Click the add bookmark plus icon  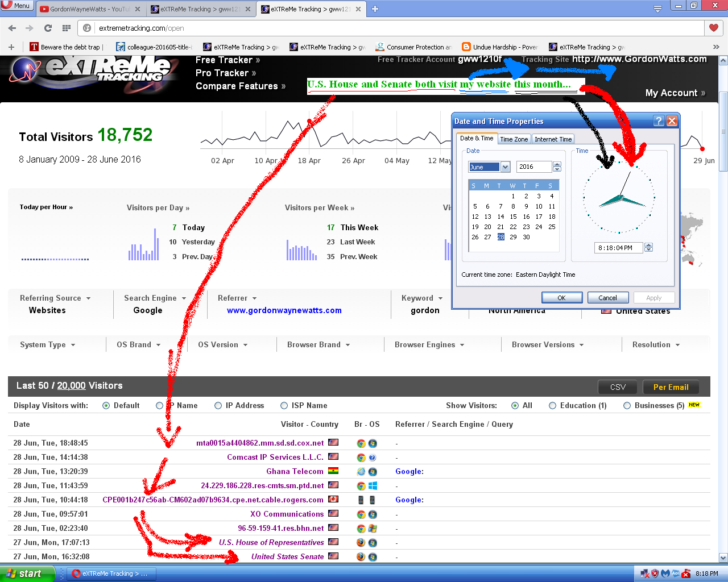click(x=11, y=47)
